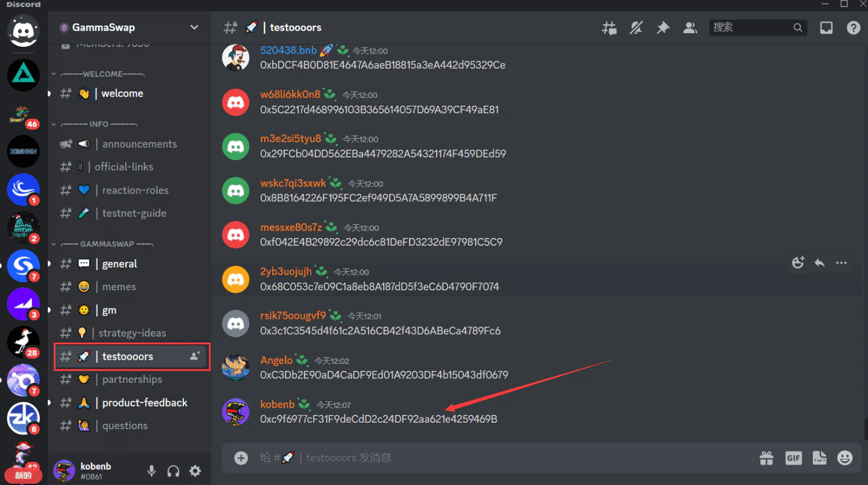Open more message options menu
868x485 pixels.
[x=841, y=262]
